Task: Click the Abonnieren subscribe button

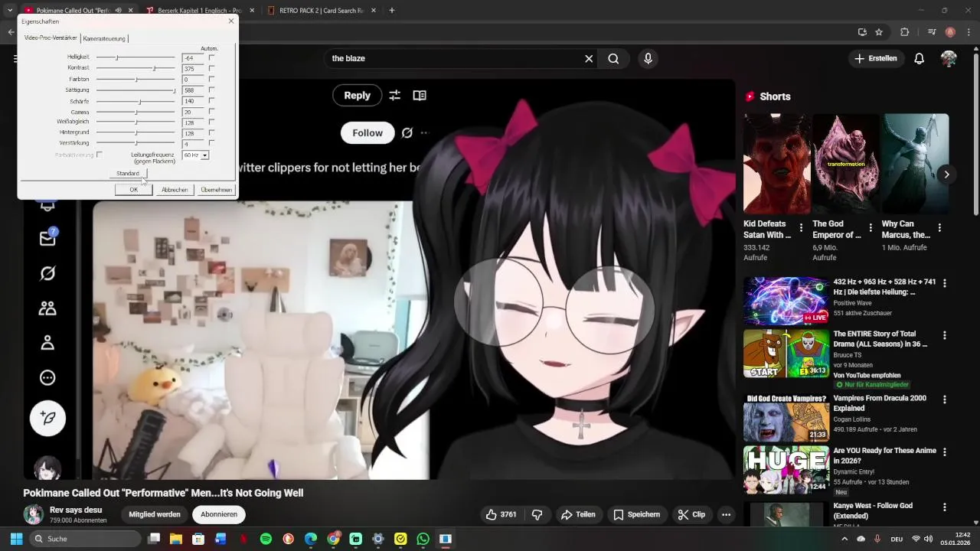Action: pyautogui.click(x=218, y=514)
